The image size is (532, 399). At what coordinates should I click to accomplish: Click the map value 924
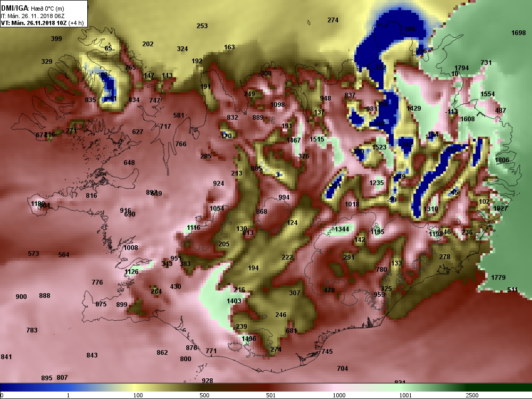(x=219, y=184)
